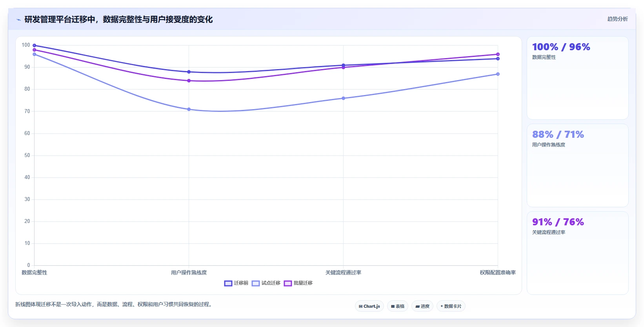Click 迁移前 data point at 数据完整性
The image size is (644, 327).
pos(35,46)
